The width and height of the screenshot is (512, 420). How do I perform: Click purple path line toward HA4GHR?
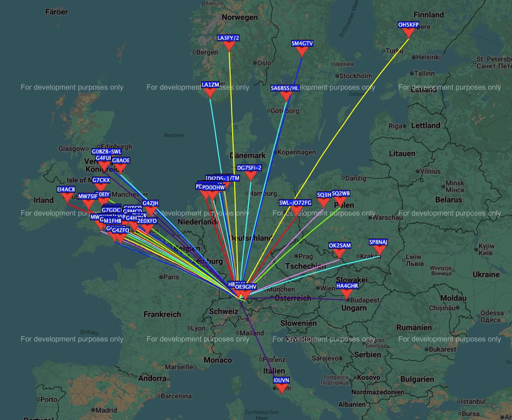(296, 298)
